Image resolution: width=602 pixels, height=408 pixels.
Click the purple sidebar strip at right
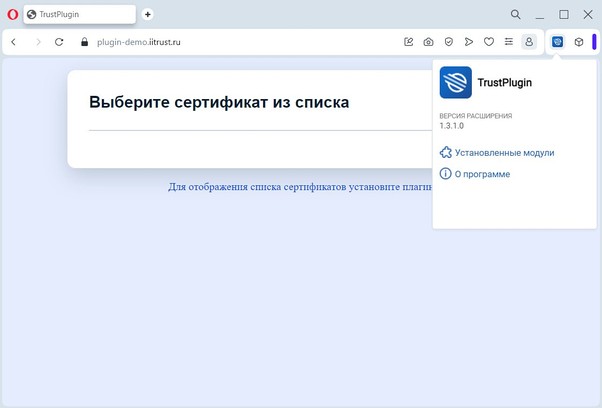coord(594,42)
